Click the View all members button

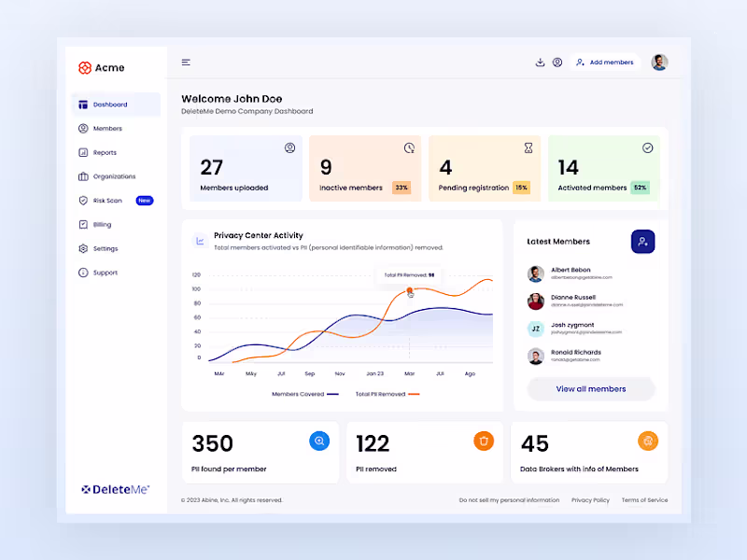coord(590,387)
